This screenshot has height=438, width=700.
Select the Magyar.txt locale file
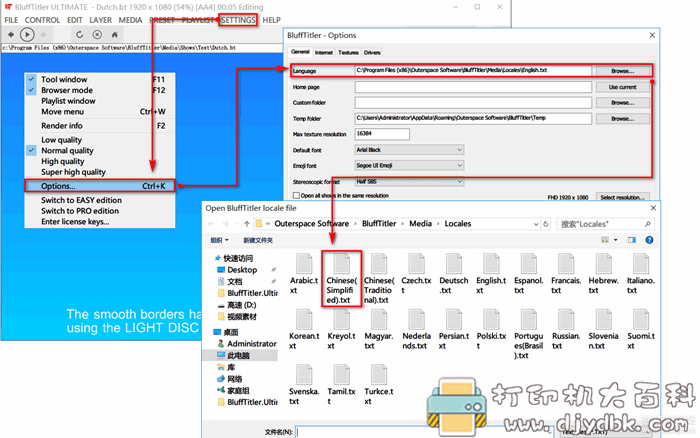379,330
